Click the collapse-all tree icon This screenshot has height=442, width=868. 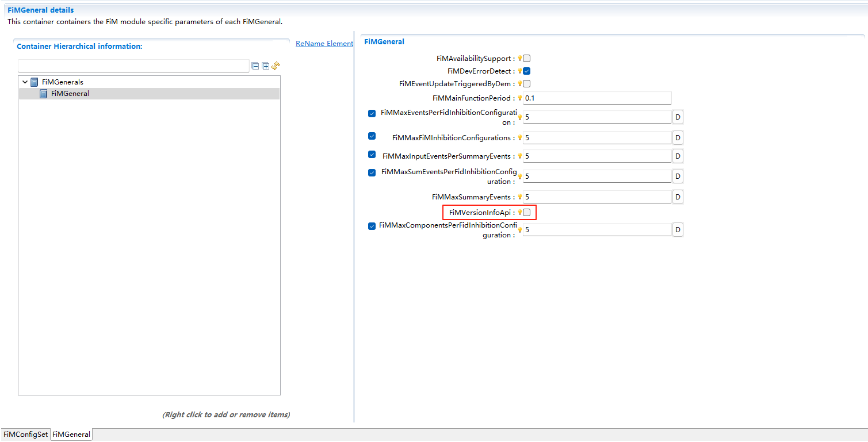255,66
